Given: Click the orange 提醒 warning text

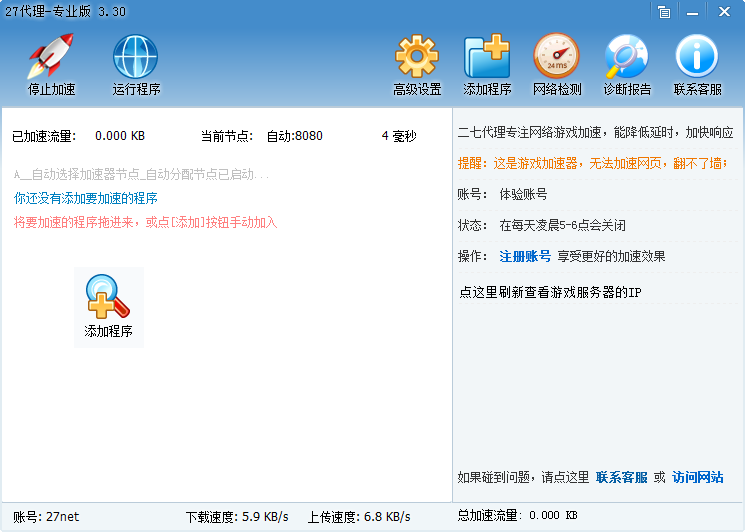Looking at the screenshot, I should pyautogui.click(x=592, y=163).
